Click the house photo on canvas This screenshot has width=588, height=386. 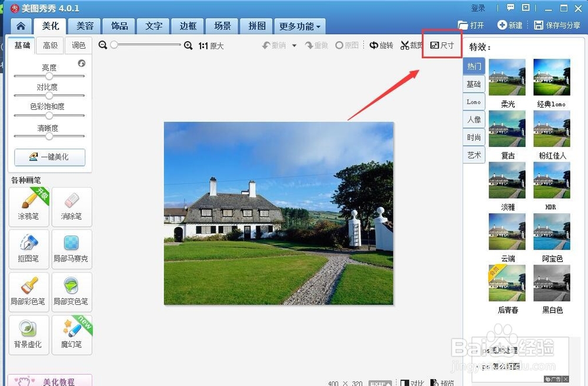coord(279,213)
